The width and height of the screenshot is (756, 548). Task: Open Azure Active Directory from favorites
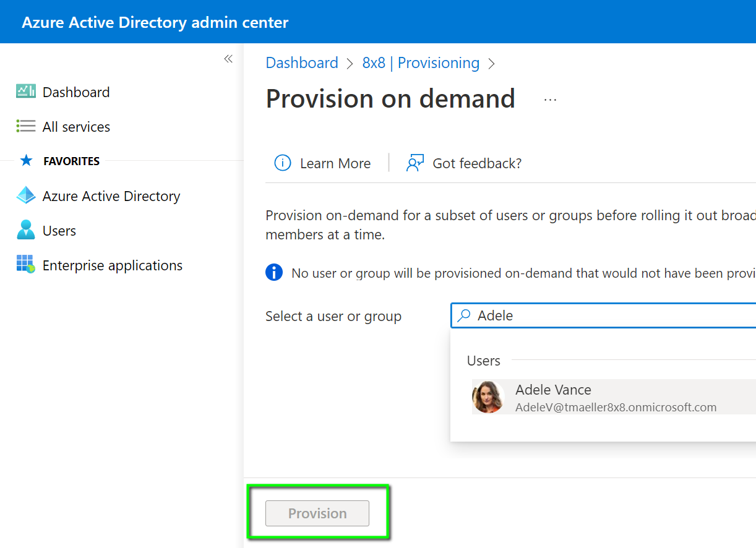(111, 196)
